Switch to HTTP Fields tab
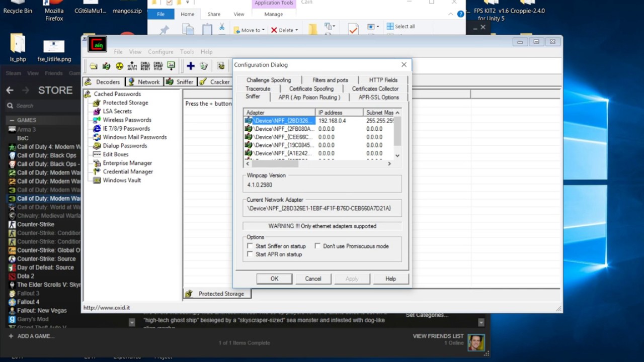 pyautogui.click(x=383, y=80)
